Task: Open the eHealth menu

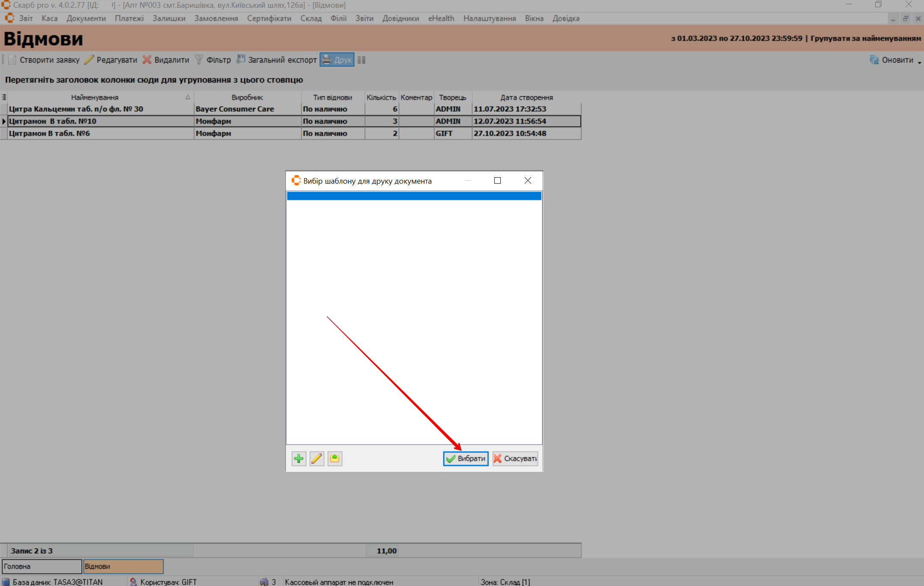Action: pyautogui.click(x=441, y=18)
